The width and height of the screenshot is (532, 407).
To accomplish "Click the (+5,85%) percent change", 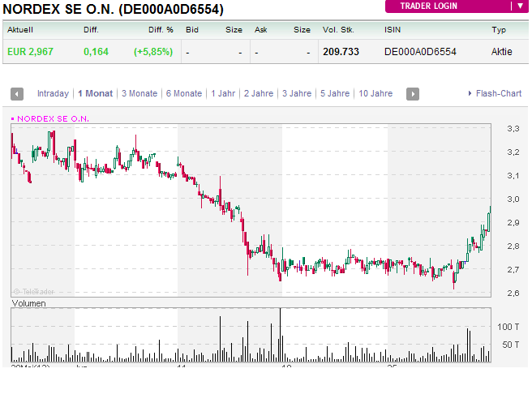I will pos(153,52).
